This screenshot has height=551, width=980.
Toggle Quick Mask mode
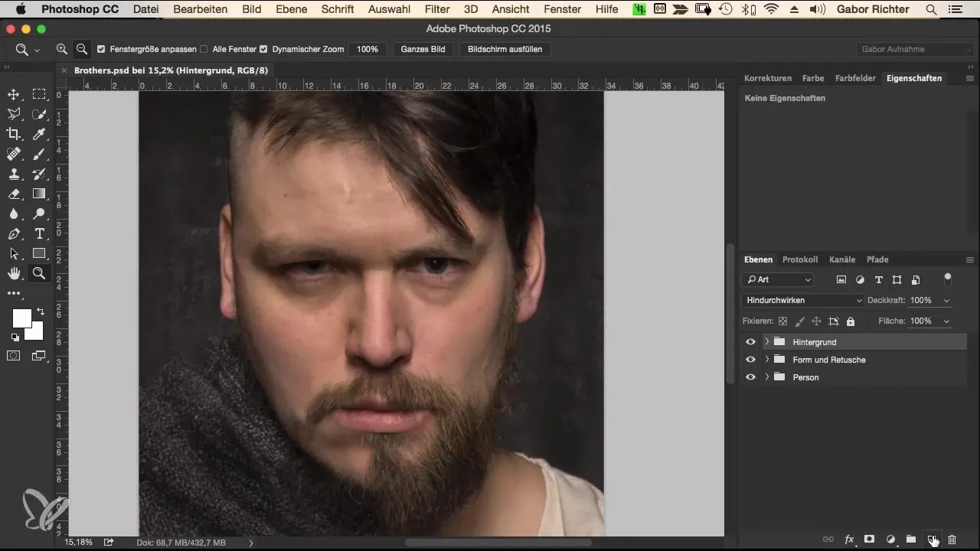14,356
